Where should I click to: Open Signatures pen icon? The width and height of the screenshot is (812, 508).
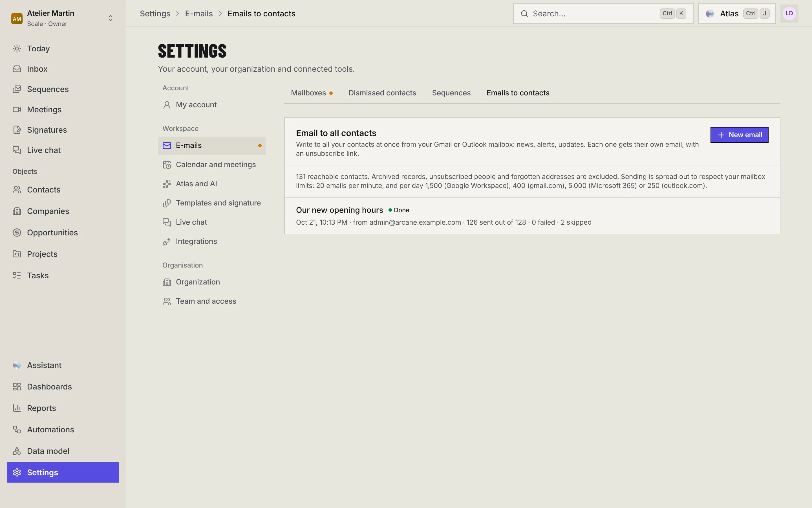pos(17,130)
